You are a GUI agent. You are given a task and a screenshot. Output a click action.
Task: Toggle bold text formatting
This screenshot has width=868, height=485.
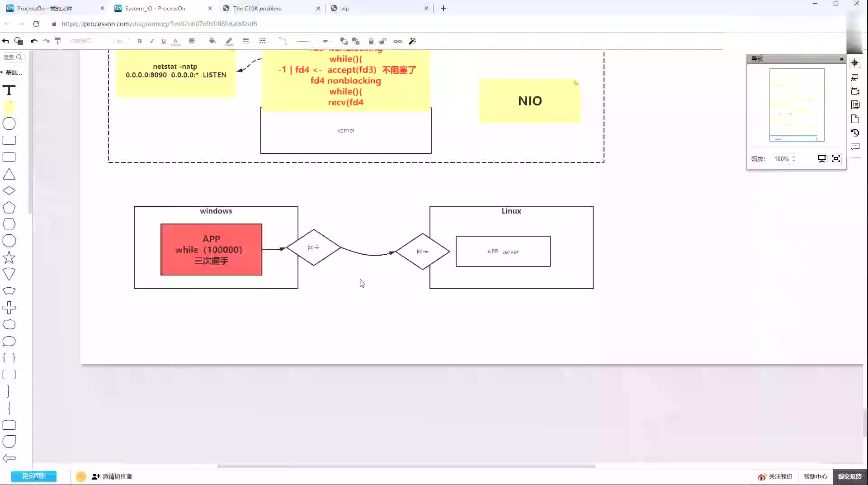point(139,41)
